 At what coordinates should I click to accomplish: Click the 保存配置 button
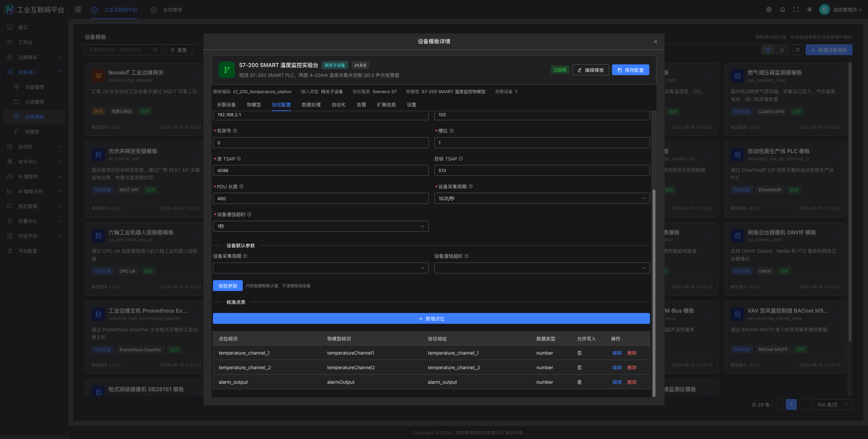point(631,70)
